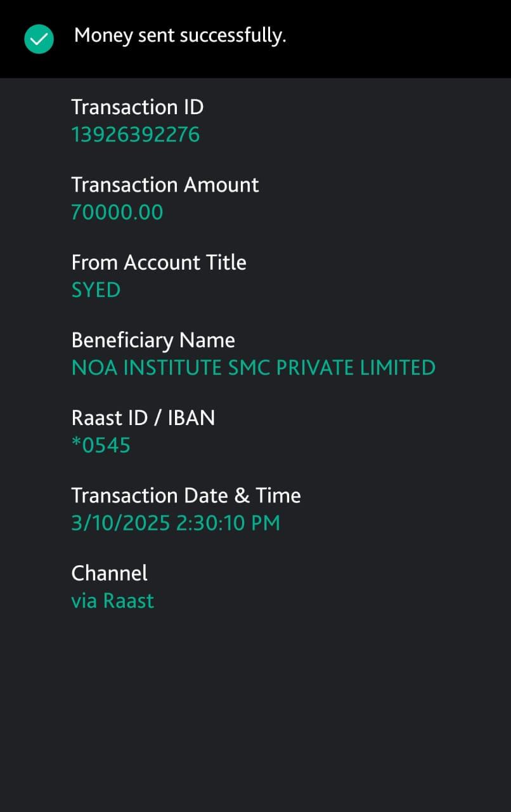
Task: Select sender name SYED
Action: (x=96, y=290)
